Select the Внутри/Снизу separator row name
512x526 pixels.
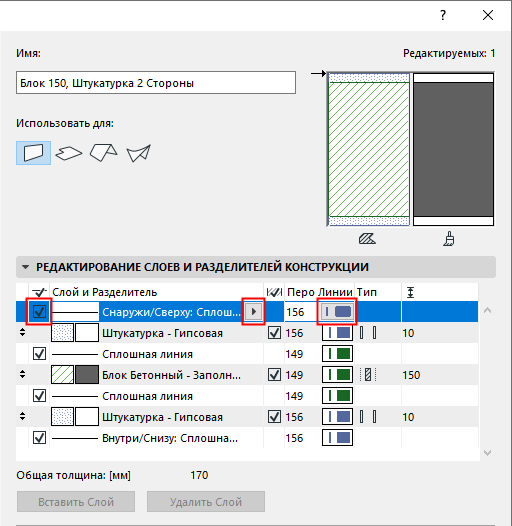click(170, 438)
